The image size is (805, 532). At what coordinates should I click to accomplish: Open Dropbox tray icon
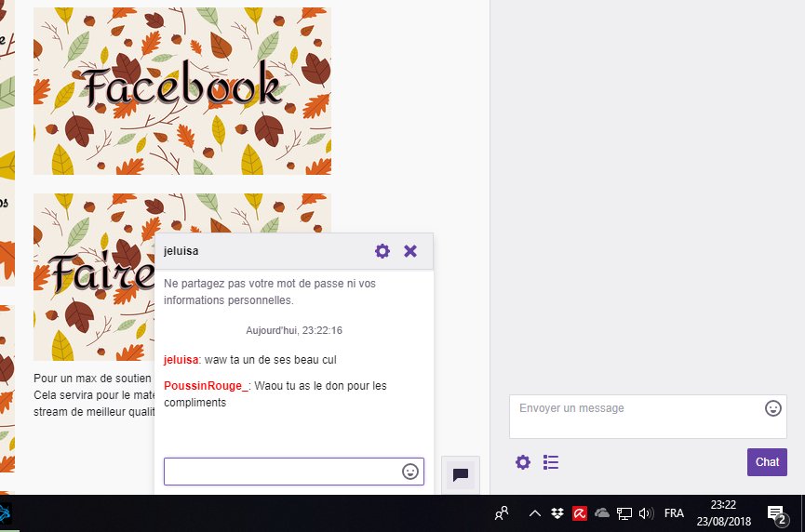pos(557,513)
